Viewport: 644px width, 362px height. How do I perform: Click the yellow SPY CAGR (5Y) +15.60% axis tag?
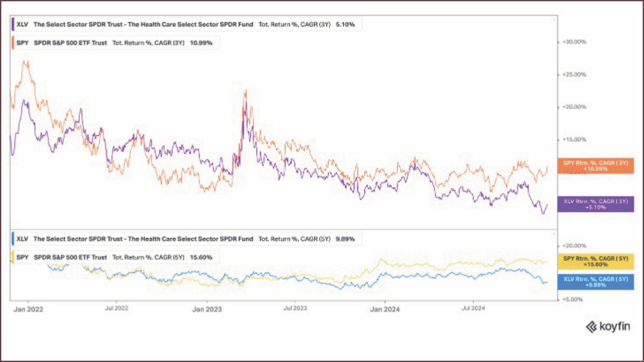click(596, 262)
